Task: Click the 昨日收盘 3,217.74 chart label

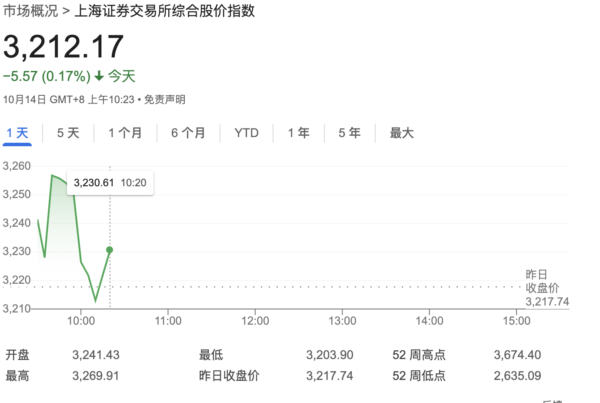Action: pyautogui.click(x=547, y=287)
